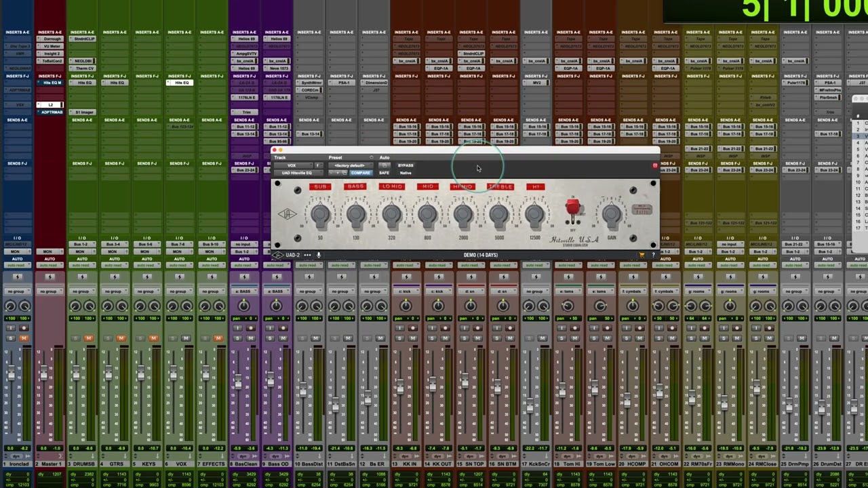Viewport: 868px width, 488px height.
Task: Click the input monitor button on Ironclad
Action: [11, 328]
